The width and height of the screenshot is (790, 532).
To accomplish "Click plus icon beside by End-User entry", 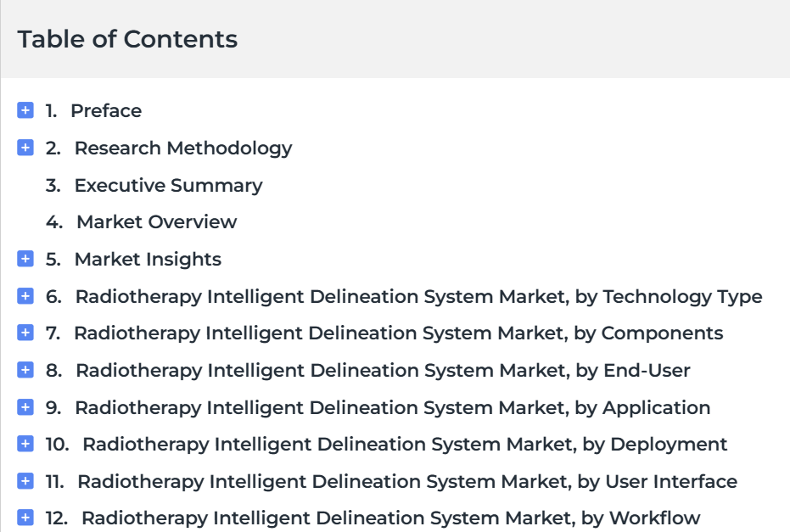I will [25, 370].
